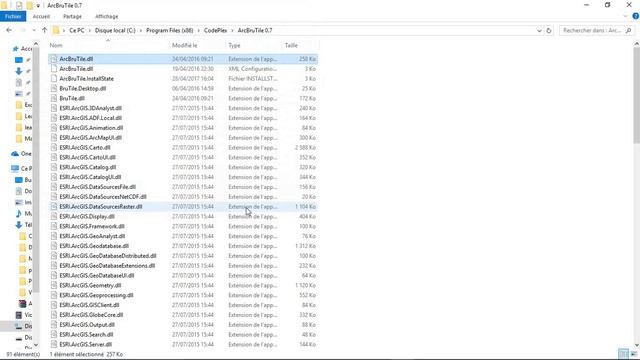640x360 pixels.
Task: Sort files by the Taille column header
Action: coord(291,45)
